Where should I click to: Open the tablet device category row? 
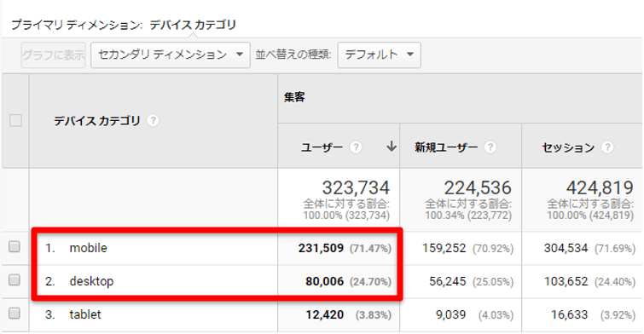[85, 314]
